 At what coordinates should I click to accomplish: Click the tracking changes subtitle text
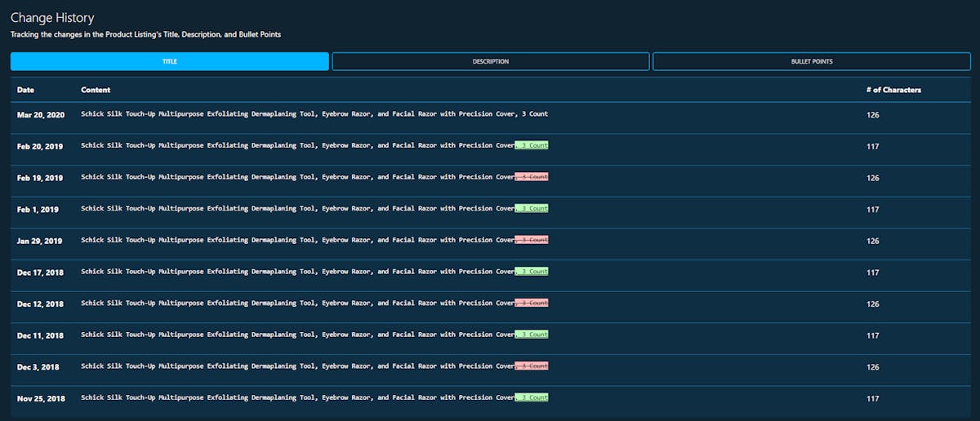click(x=145, y=34)
